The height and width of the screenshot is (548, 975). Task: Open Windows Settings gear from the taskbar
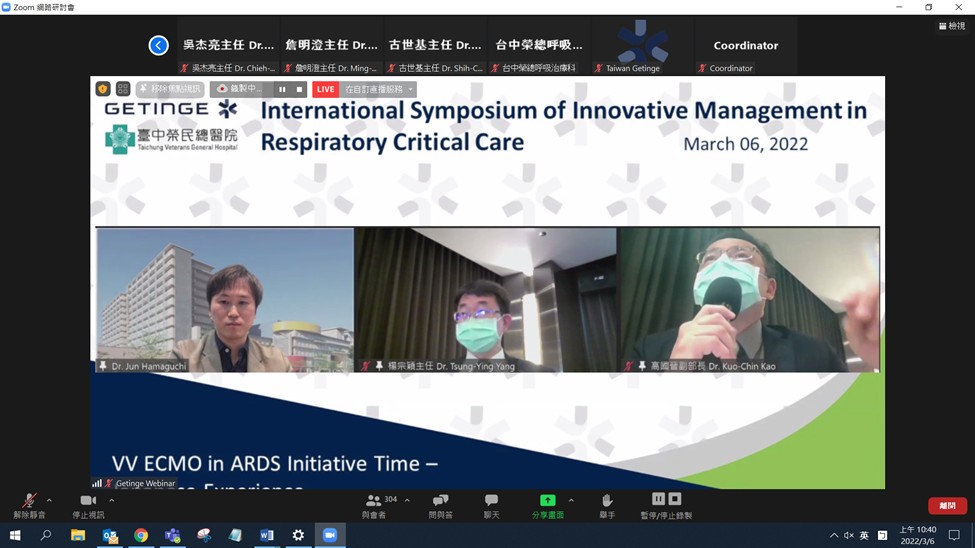coord(298,535)
